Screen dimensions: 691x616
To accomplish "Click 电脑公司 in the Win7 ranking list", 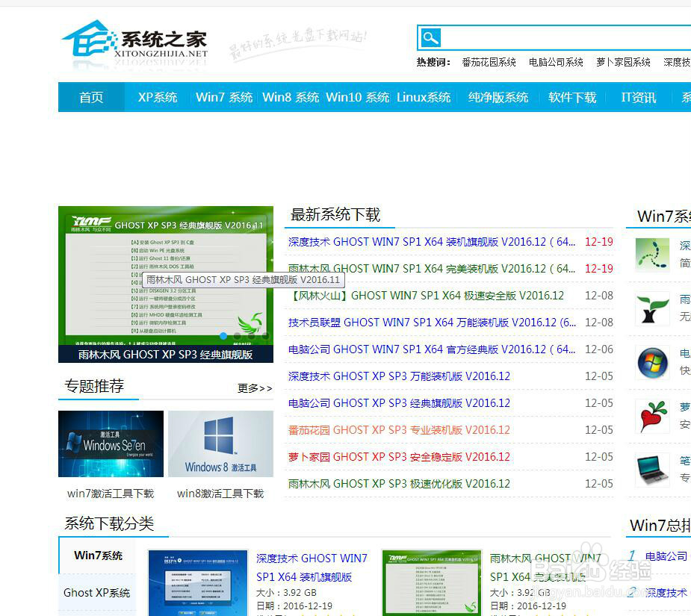I will pyautogui.click(x=667, y=556).
